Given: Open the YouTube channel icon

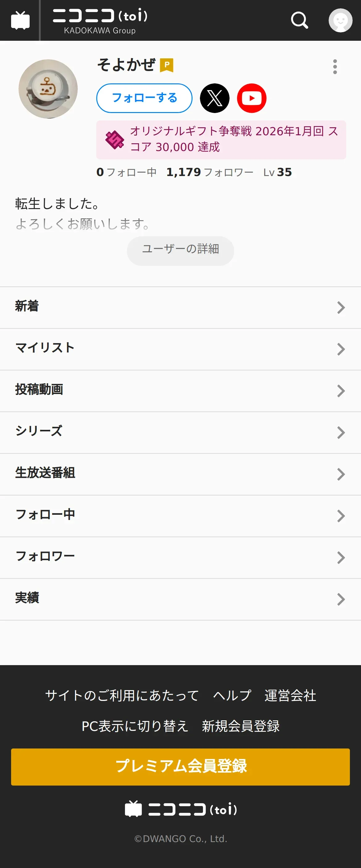Looking at the screenshot, I should (251, 98).
